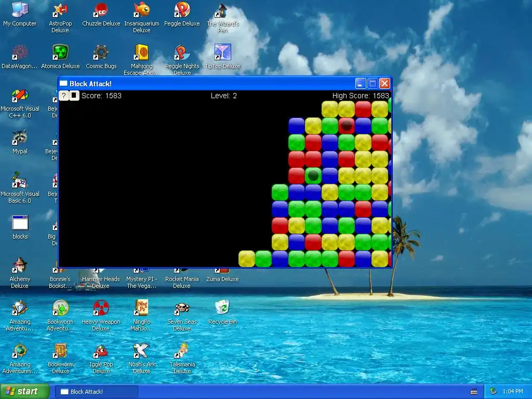The image size is (532, 399).
Task: Select Talismania Deluxe desktop icon
Action: 182,358
